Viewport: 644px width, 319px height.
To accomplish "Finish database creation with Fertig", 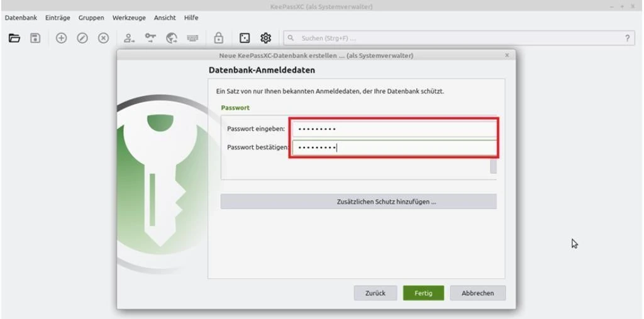I will (x=423, y=293).
